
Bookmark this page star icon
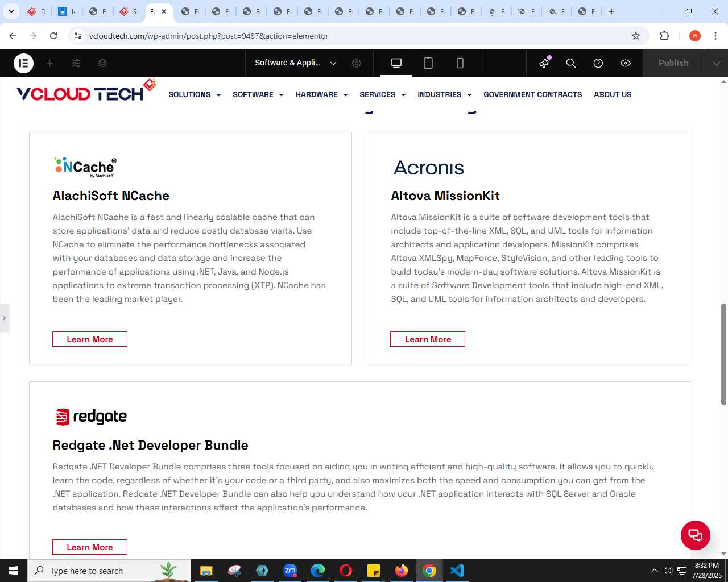636,36
